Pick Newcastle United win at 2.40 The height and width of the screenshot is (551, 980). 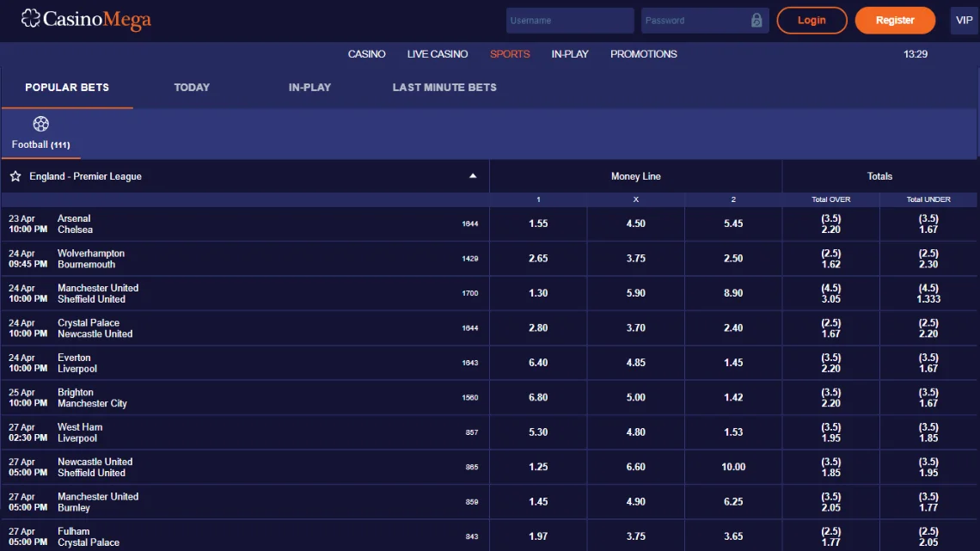[x=733, y=328]
